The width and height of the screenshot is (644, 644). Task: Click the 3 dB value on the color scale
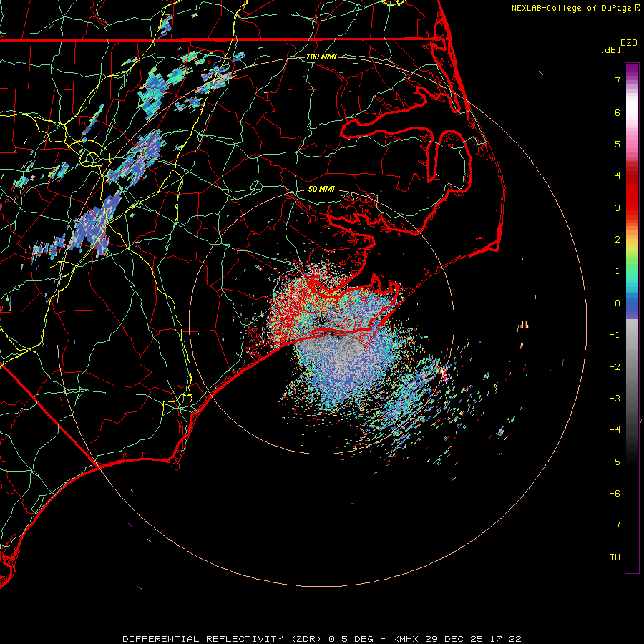point(618,208)
